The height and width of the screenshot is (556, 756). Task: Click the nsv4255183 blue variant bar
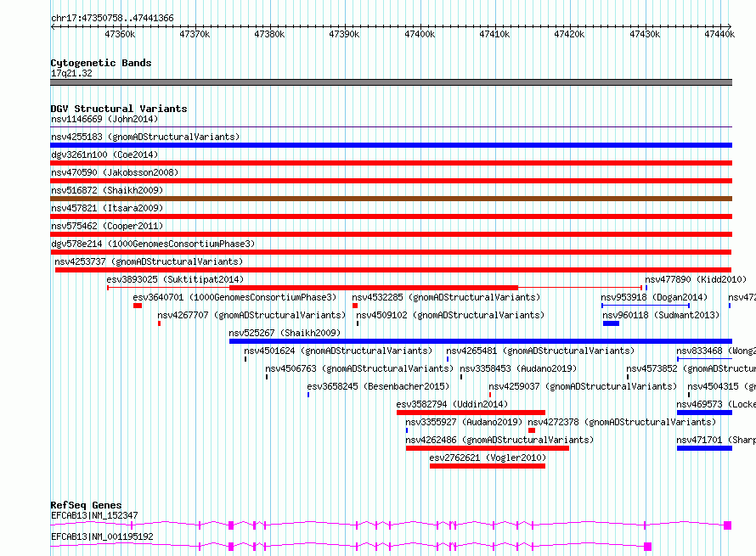pyautogui.click(x=391, y=145)
